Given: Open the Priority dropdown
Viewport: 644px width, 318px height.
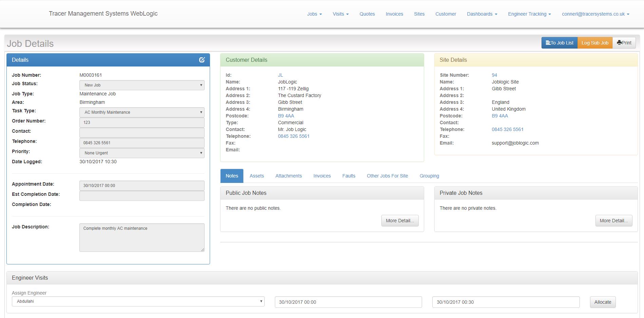Looking at the screenshot, I should click(142, 153).
